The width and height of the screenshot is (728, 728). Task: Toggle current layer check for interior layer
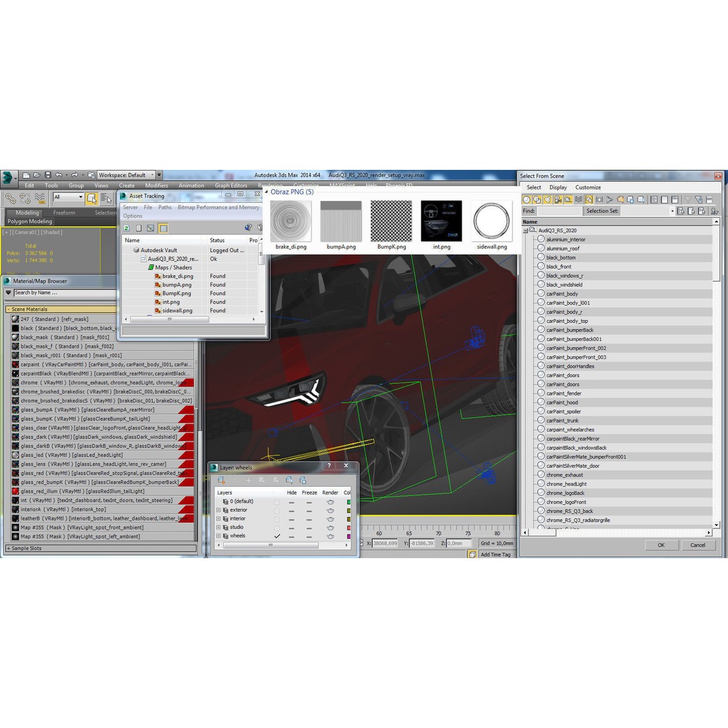(x=277, y=520)
